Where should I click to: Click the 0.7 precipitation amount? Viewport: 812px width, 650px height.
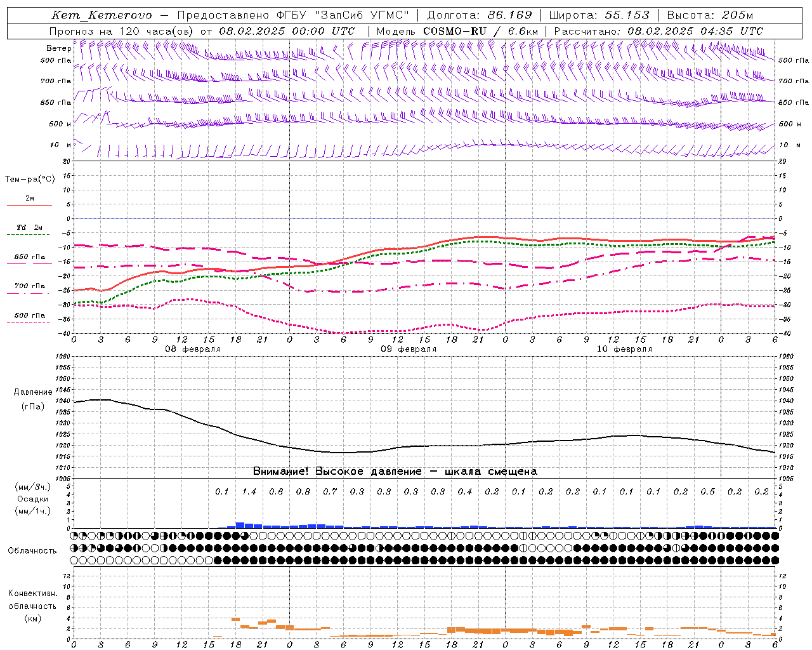330,491
